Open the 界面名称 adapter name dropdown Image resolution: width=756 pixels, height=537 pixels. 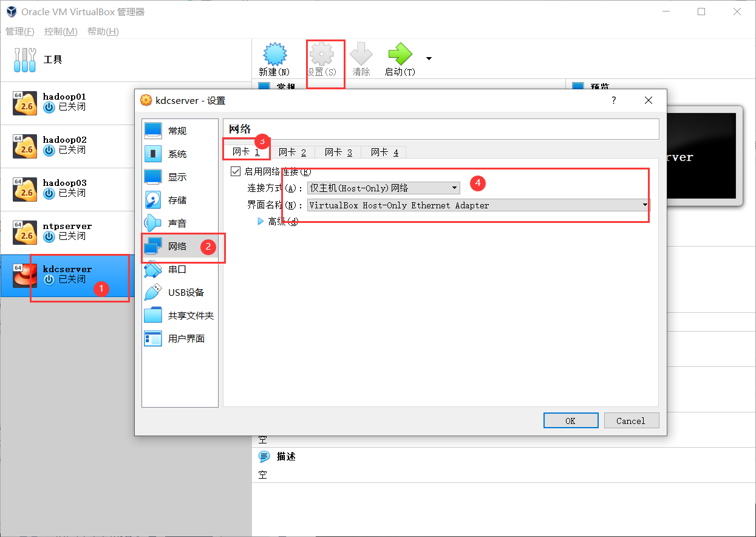coord(478,205)
